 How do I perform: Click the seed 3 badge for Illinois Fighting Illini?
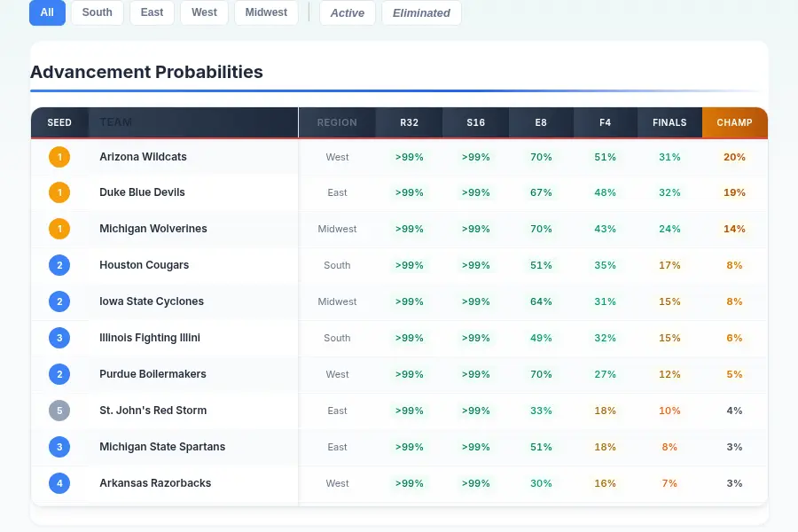click(x=59, y=338)
